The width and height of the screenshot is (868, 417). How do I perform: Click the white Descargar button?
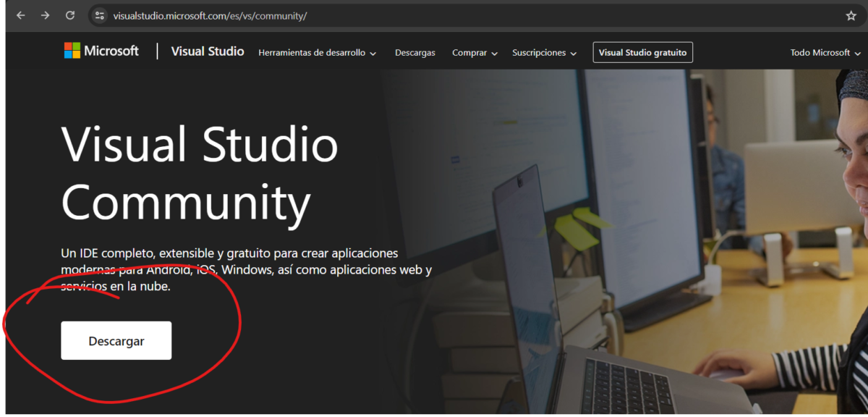(116, 340)
